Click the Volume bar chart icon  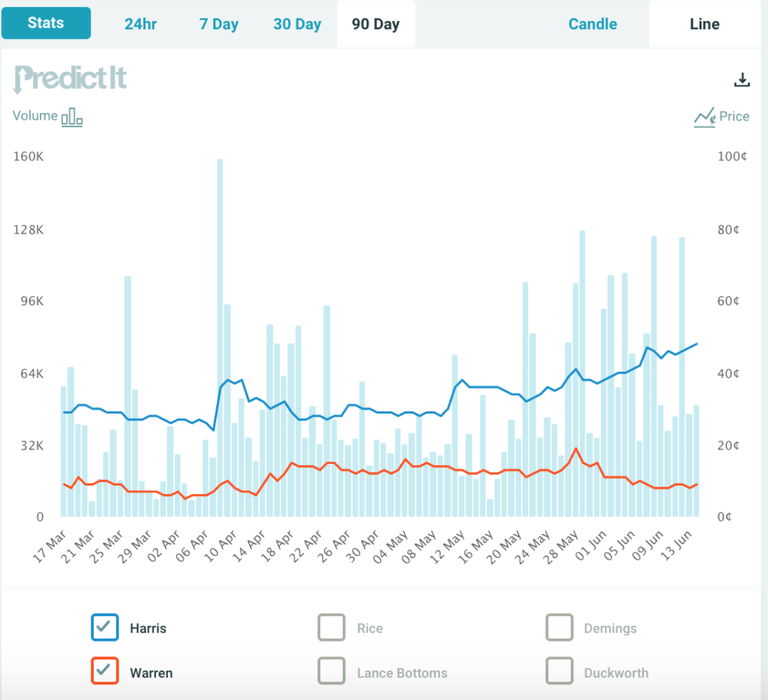[x=73, y=117]
